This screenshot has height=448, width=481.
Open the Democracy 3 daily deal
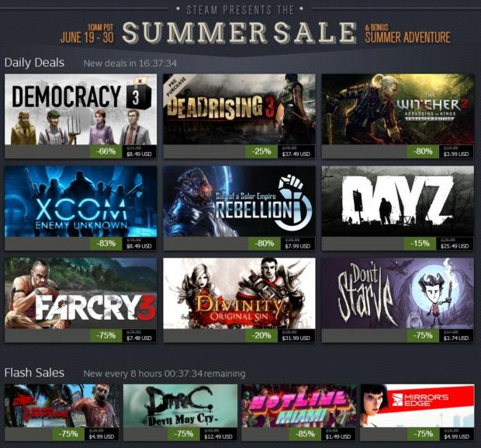pos(81,109)
